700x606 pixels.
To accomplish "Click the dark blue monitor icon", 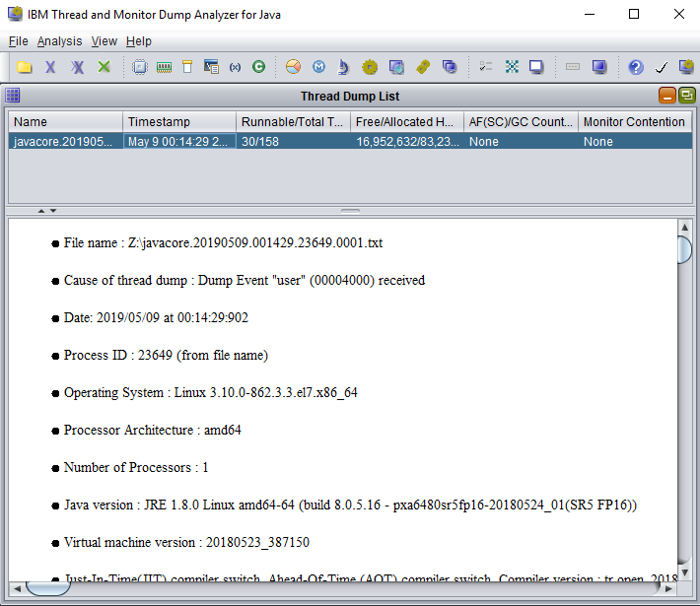I will (x=599, y=67).
